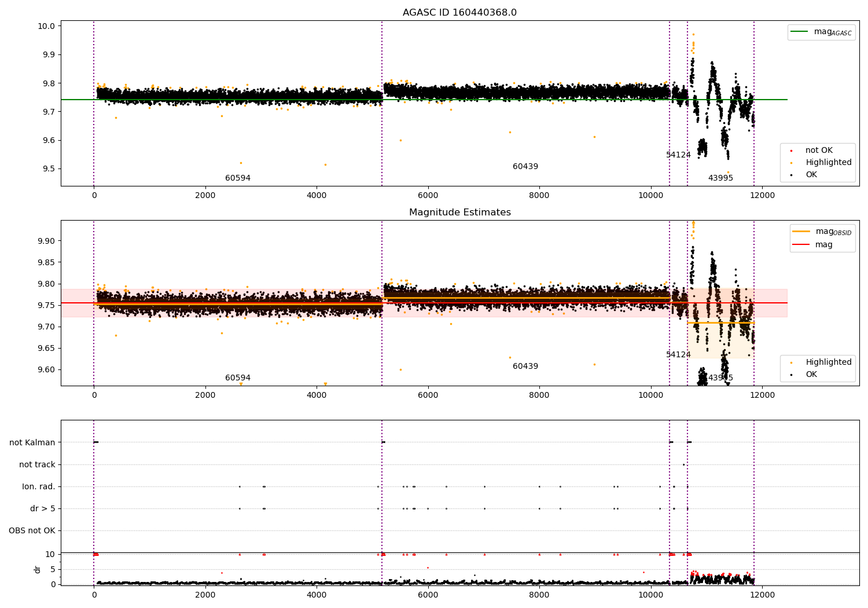Click x-tick "4000" under the middle plot

click(317, 395)
